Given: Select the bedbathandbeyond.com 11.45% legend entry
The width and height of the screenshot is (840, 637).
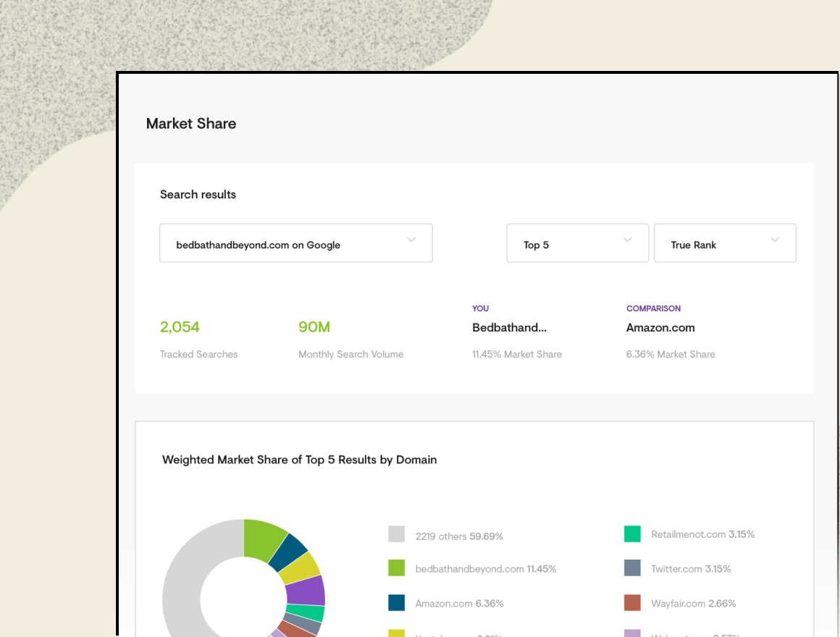Looking at the screenshot, I should pyautogui.click(x=486, y=569).
